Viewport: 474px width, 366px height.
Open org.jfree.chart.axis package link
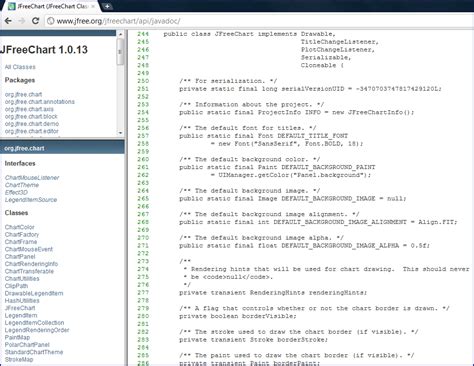pos(29,109)
